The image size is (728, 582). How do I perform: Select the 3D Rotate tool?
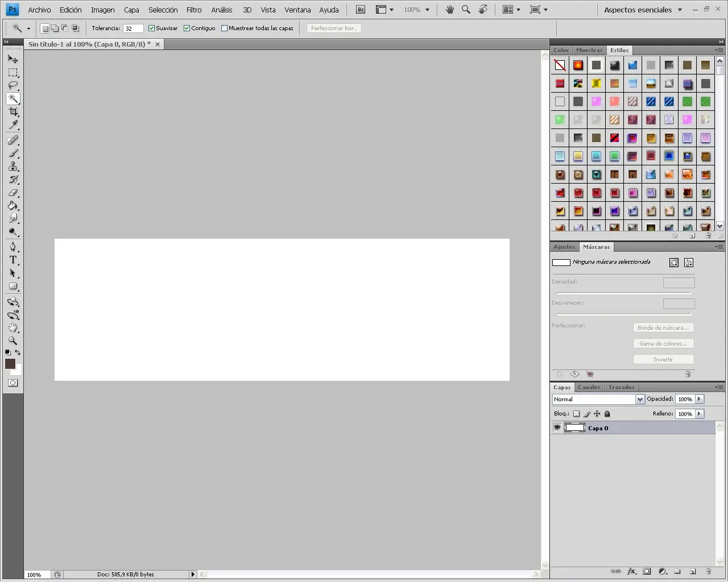pos(13,302)
